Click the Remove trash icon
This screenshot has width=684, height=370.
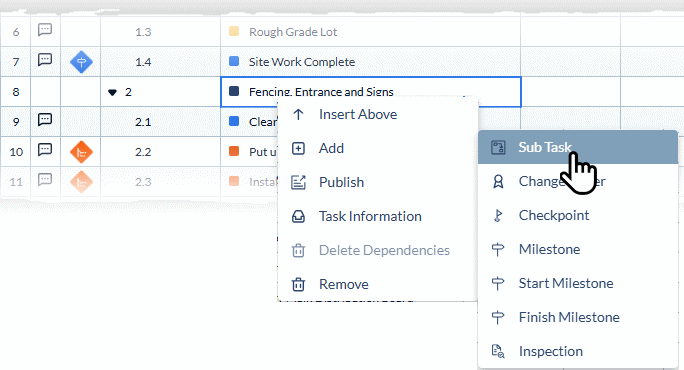tap(298, 284)
